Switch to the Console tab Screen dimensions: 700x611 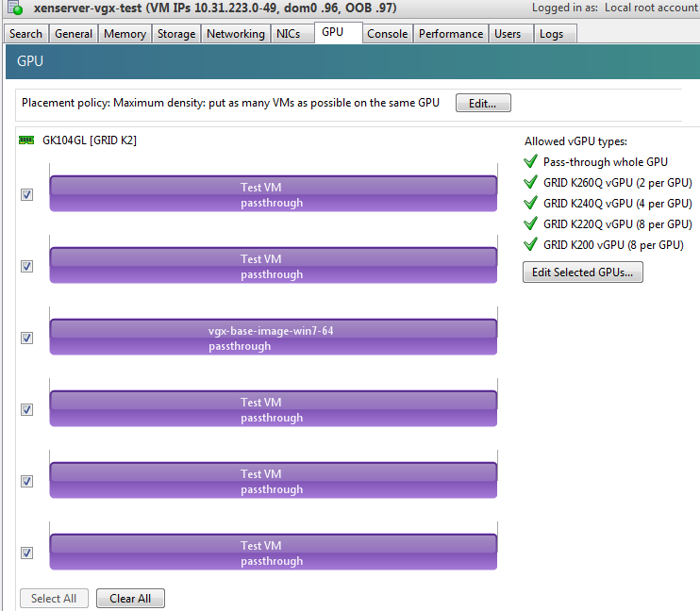click(x=387, y=34)
